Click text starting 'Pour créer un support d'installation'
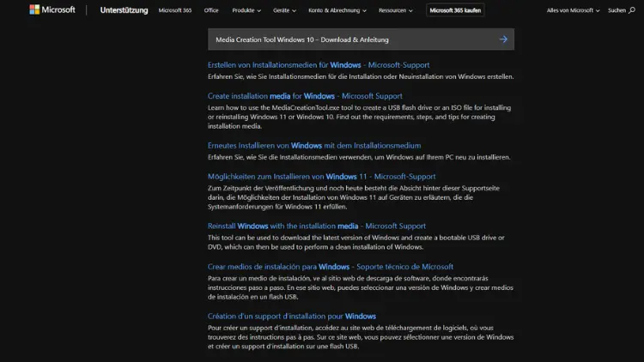644x362 pixels. coord(361,337)
